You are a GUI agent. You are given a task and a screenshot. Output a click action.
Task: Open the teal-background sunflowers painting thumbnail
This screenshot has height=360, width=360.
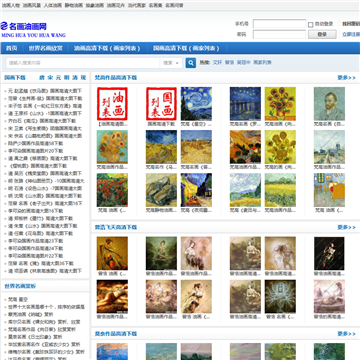click(112, 147)
